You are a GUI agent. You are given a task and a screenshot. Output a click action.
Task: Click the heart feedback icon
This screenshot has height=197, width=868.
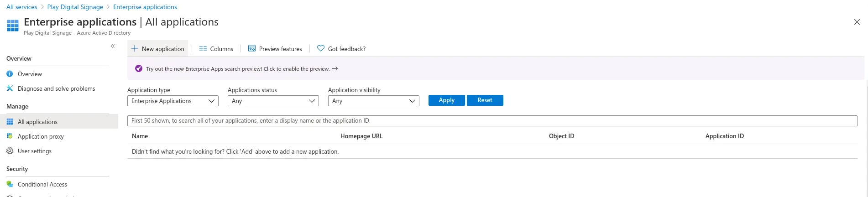click(x=321, y=48)
